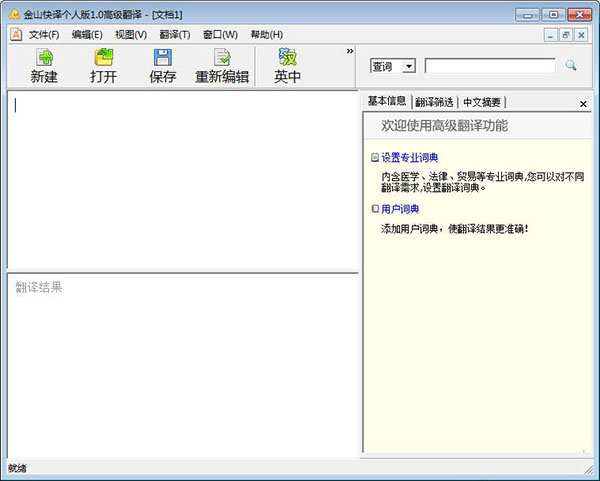This screenshot has height=481, width=600.
Task: Save the document using the 保存 icon
Action: point(162,58)
